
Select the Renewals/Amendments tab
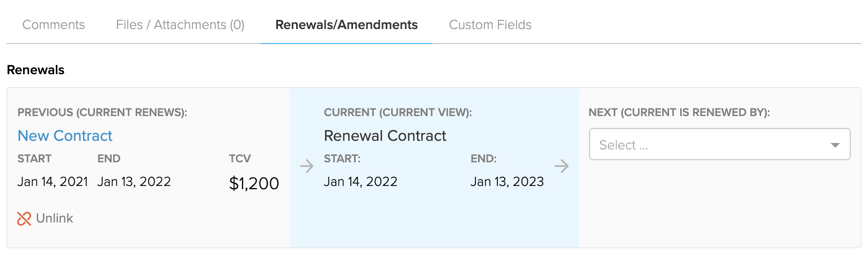click(347, 25)
